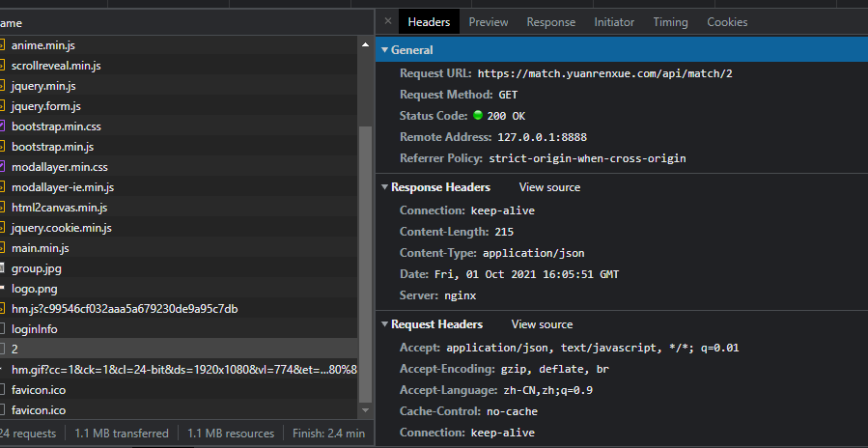Image resolution: width=868 pixels, height=448 pixels.
Task: Click the Content-Type application/json value
Action: (534, 253)
